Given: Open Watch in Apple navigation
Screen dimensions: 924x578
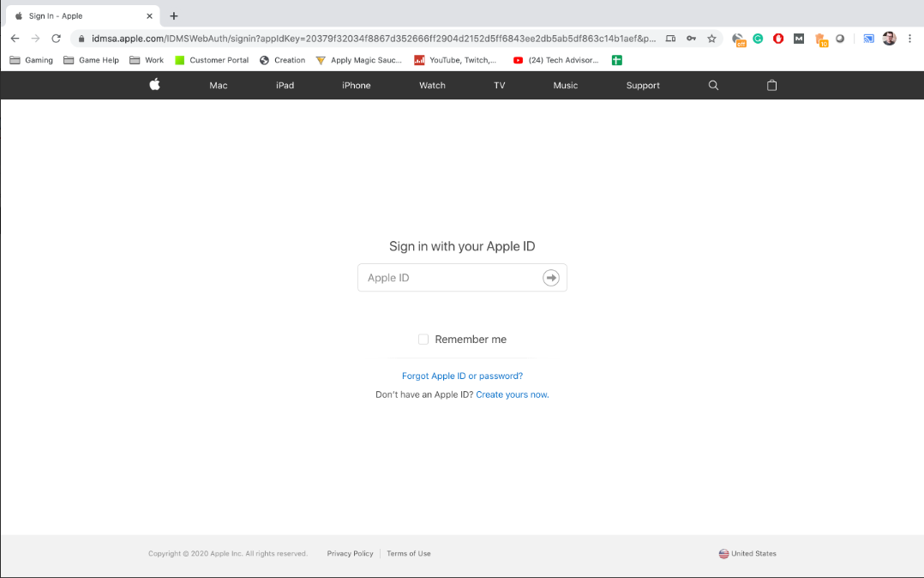Looking at the screenshot, I should pos(432,86).
